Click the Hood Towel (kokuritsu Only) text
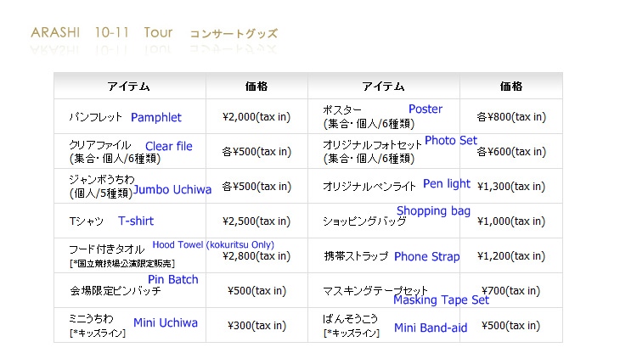Screen dimensions: 620x364 (213, 245)
